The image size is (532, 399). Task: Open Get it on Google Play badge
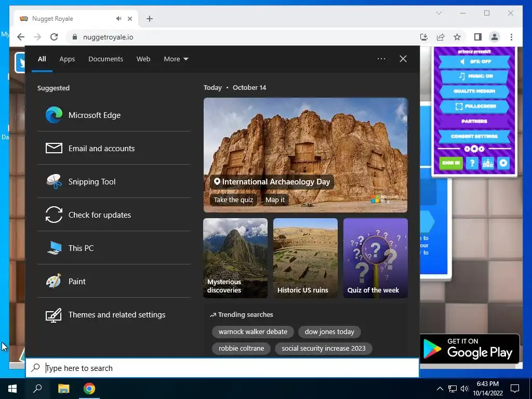click(x=470, y=349)
